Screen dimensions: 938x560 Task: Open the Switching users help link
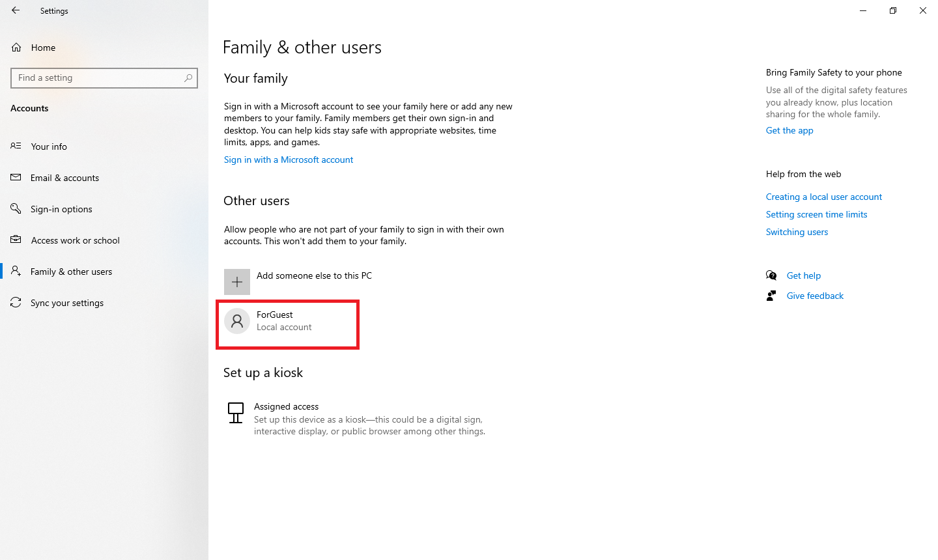[797, 232]
